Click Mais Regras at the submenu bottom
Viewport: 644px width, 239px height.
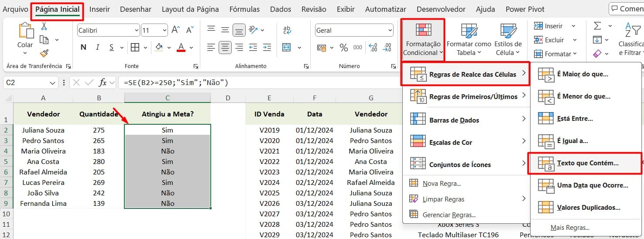[x=585, y=228]
